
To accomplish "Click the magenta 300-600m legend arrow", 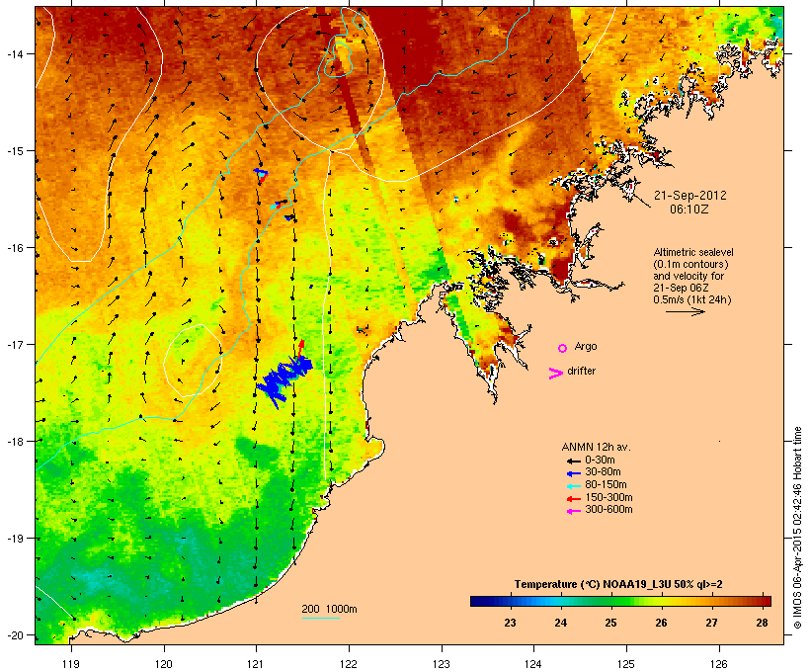I will [573, 511].
